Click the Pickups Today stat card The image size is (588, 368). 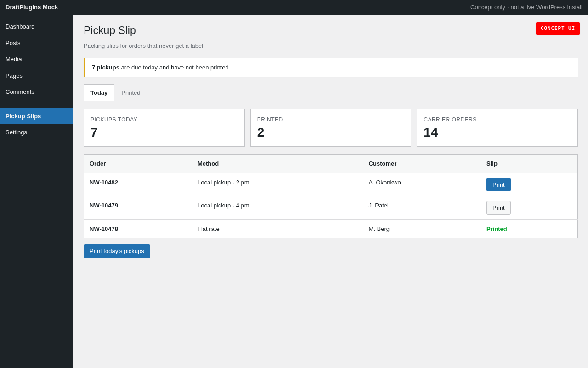pos(164,128)
